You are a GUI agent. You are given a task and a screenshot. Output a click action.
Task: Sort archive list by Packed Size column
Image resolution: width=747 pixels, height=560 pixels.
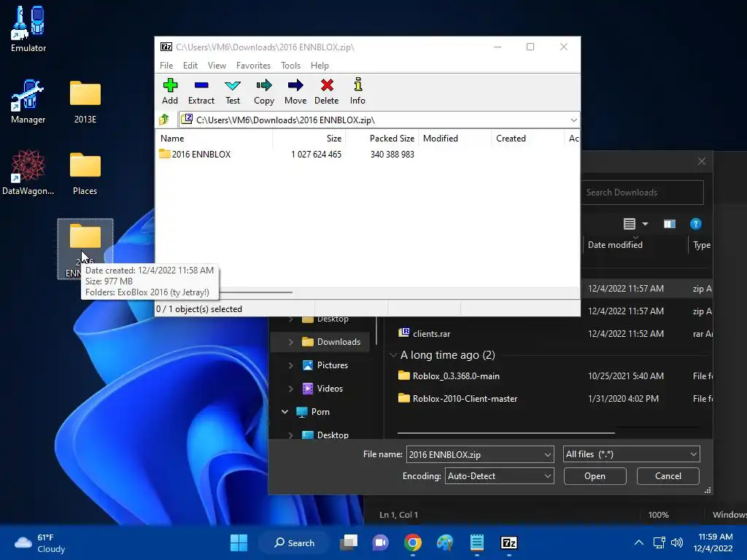point(382,138)
